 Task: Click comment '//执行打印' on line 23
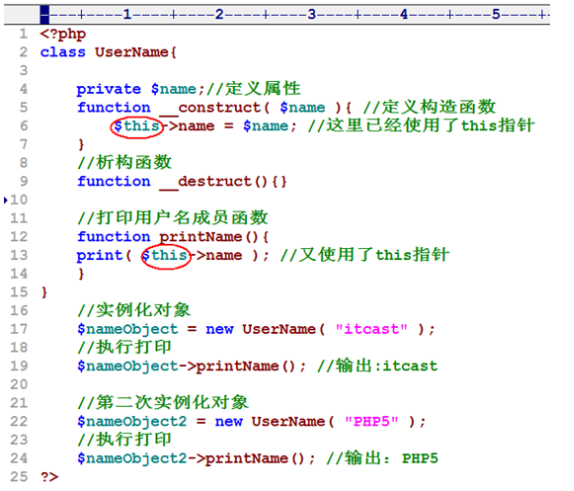click(124, 439)
